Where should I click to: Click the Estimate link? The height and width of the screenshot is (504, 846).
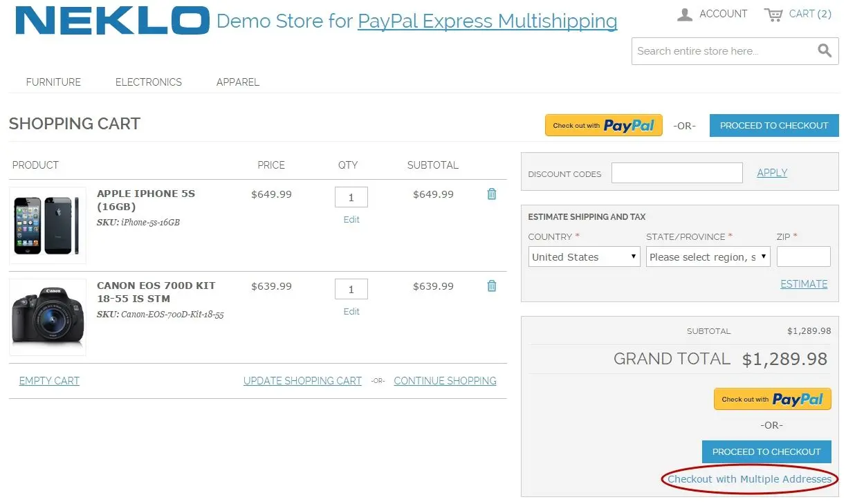click(x=804, y=284)
